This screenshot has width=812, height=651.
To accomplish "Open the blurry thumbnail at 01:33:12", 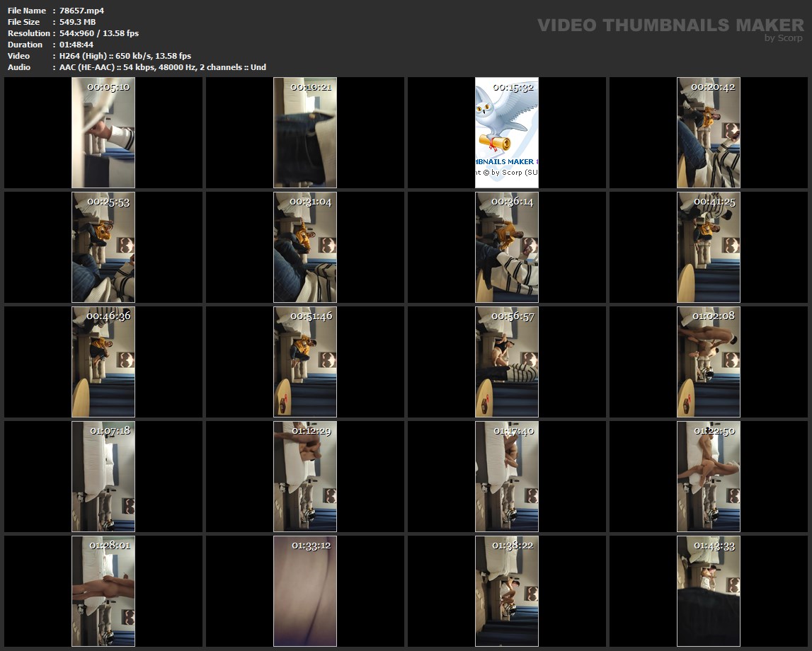I will [305, 592].
